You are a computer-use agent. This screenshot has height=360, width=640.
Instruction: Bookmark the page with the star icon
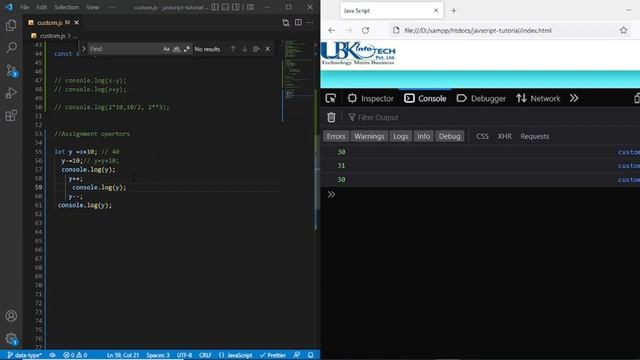point(623,30)
